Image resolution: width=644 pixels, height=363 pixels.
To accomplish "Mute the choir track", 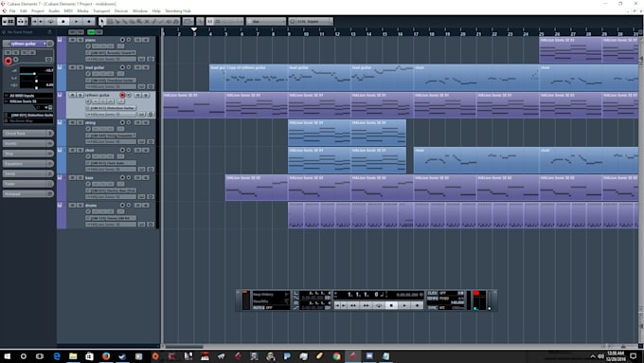I will (72, 150).
